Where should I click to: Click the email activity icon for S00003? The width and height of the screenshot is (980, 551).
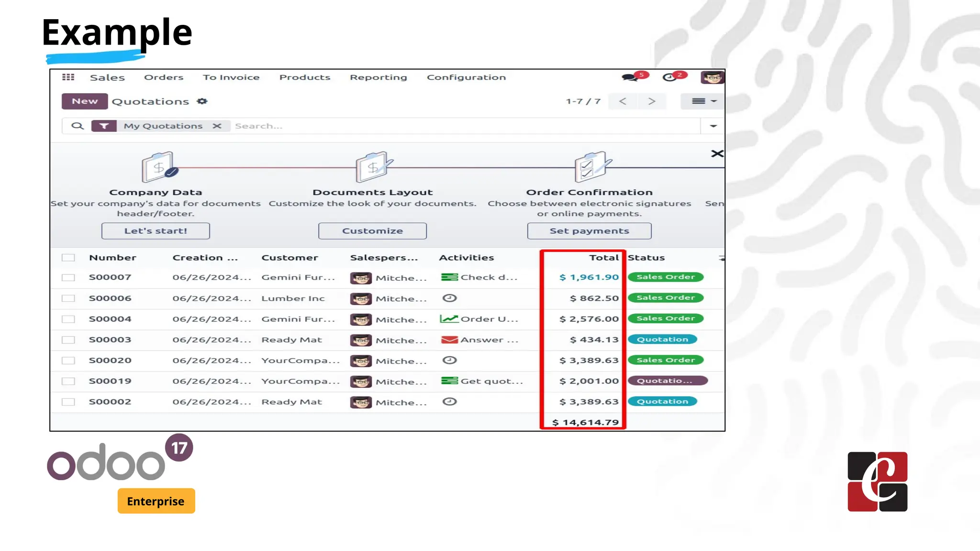(x=449, y=340)
